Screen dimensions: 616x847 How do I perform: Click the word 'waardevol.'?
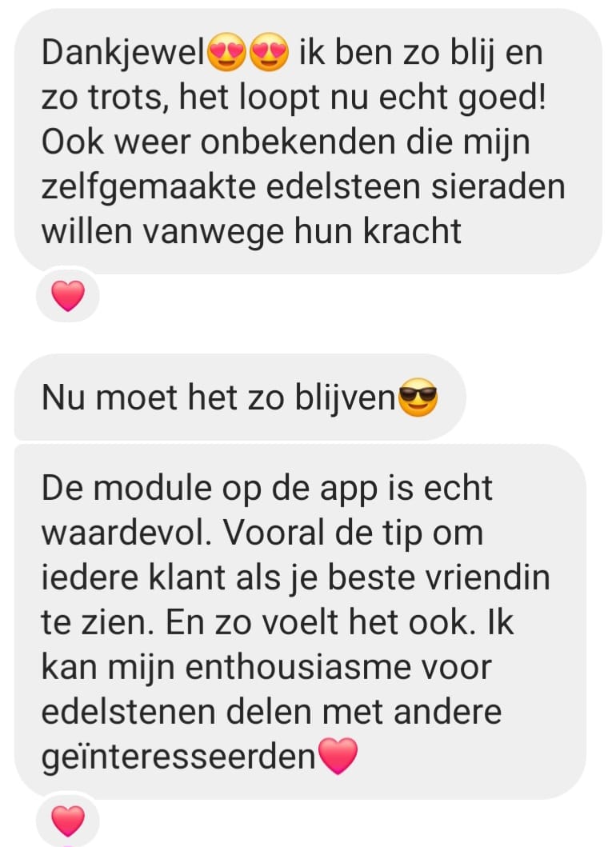point(127,533)
